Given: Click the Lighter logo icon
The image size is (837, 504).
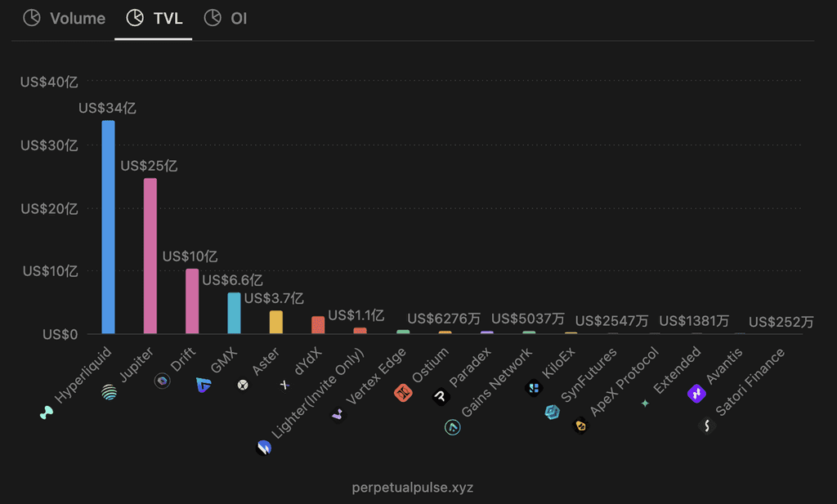Looking at the screenshot, I should (264, 448).
